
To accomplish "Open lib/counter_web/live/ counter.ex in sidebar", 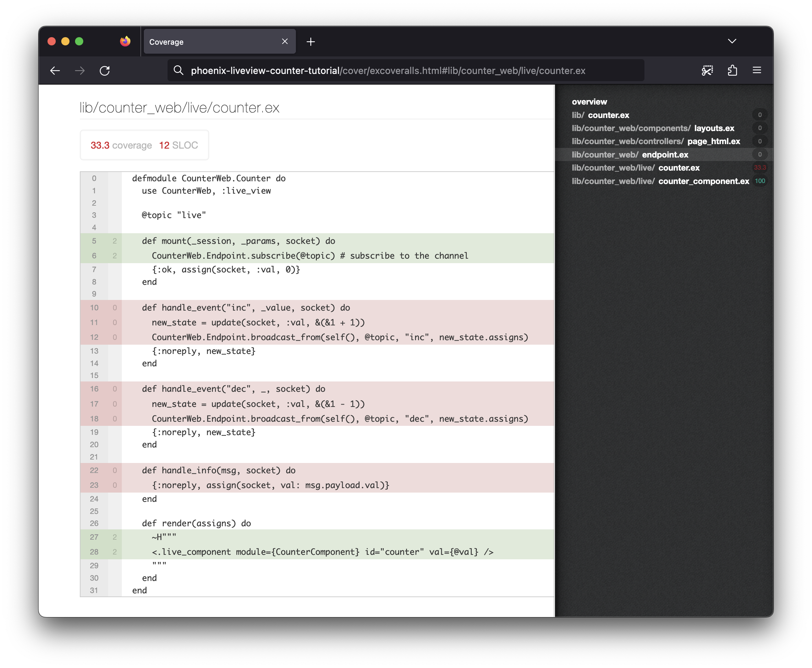I will [636, 168].
